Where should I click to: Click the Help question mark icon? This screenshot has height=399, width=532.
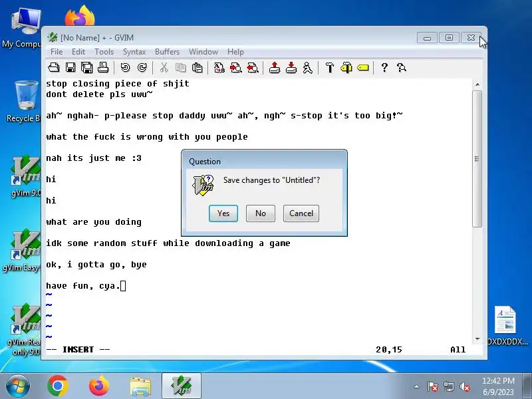(x=384, y=68)
